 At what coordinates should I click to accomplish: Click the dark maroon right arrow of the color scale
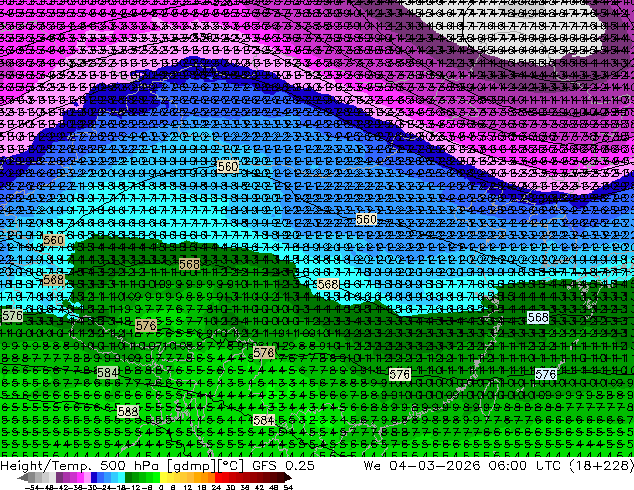(x=287, y=477)
